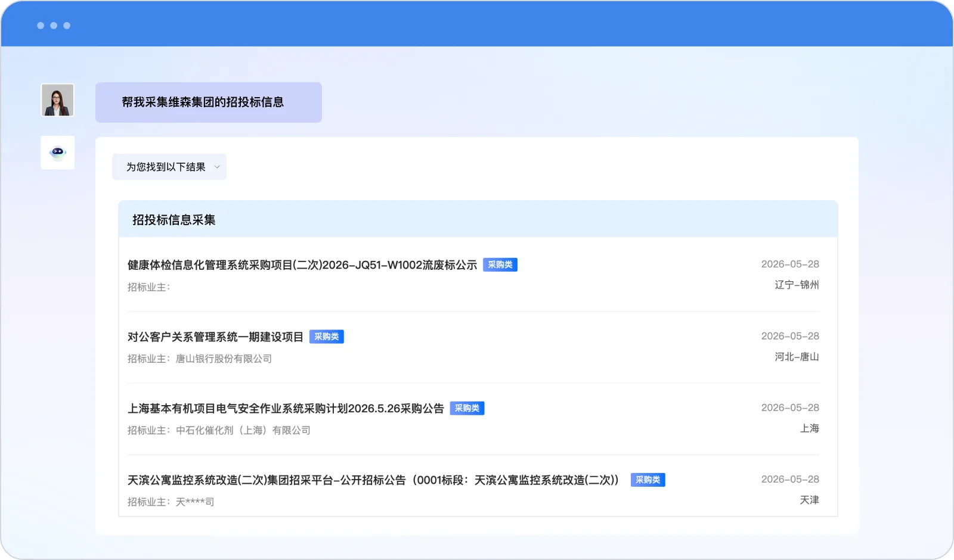Click the user avatar photo

point(58,100)
